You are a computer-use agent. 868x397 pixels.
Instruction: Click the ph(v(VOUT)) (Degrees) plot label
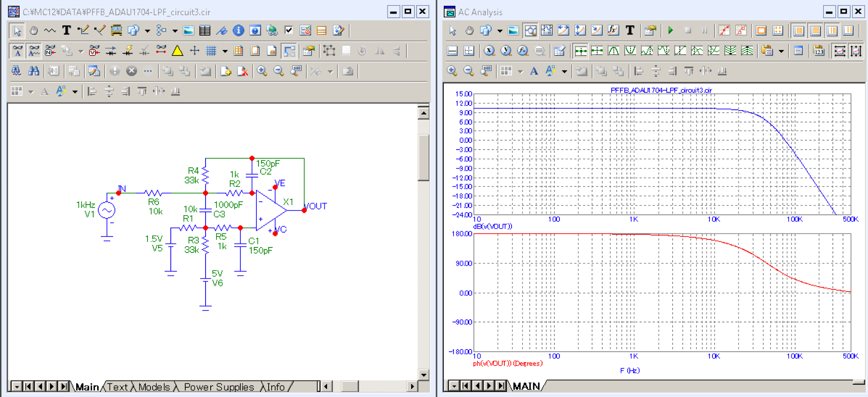click(x=508, y=364)
